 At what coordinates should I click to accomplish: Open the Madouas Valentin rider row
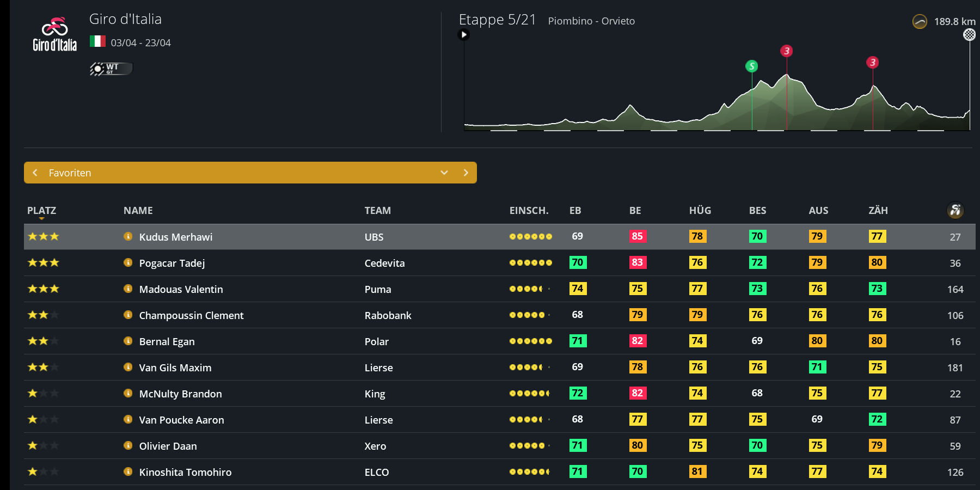point(181,289)
